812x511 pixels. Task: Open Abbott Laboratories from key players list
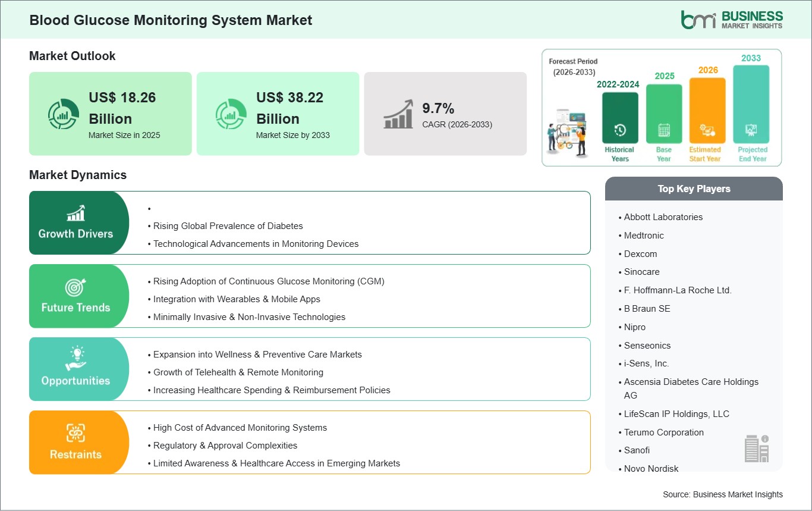663,217
